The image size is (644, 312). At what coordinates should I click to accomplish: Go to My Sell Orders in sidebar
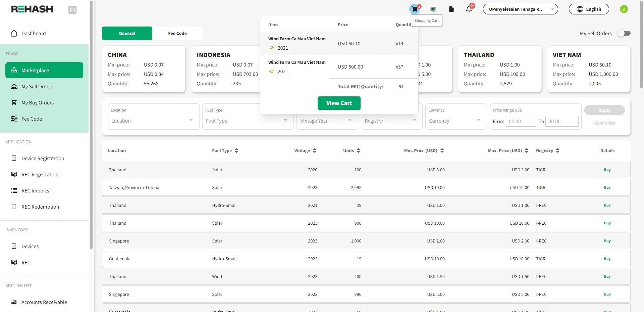point(44,86)
